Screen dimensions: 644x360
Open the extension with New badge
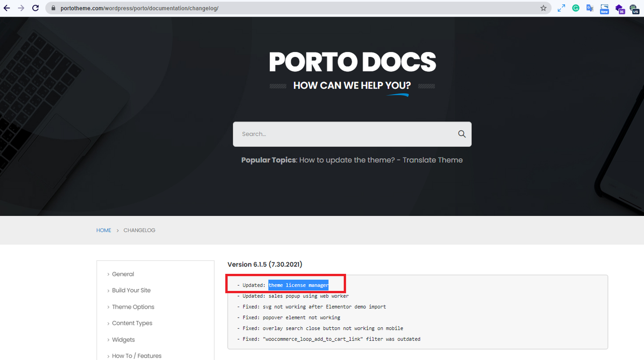point(604,9)
